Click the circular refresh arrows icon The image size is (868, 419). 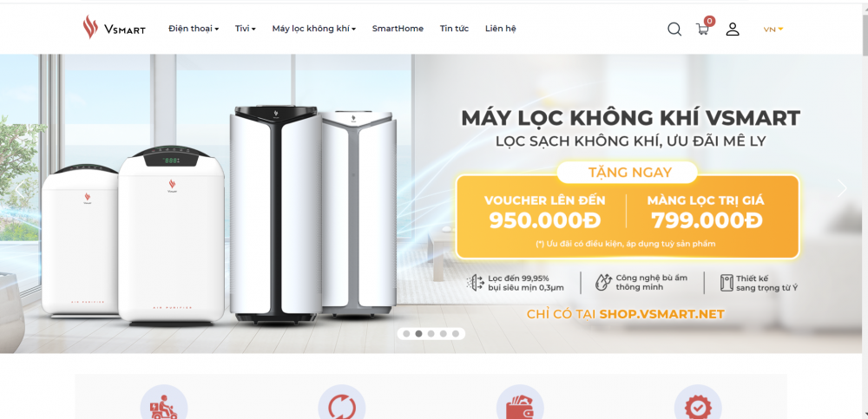[x=341, y=404]
